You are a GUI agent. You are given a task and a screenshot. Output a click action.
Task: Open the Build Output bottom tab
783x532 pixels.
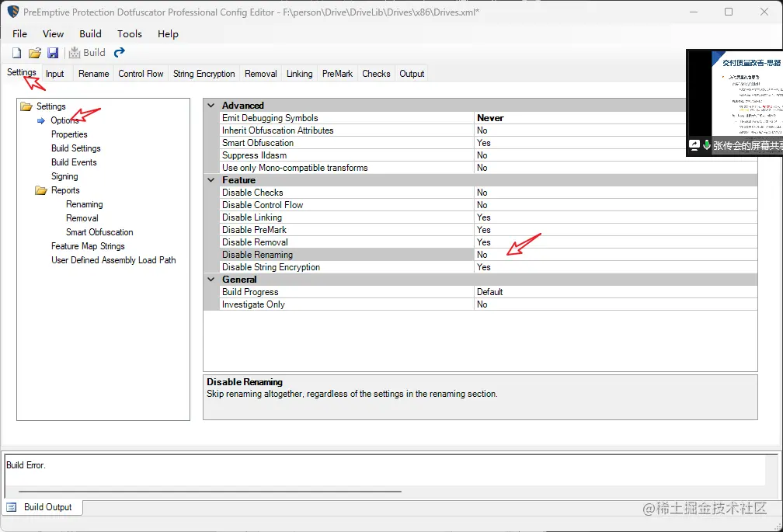[x=43, y=507]
